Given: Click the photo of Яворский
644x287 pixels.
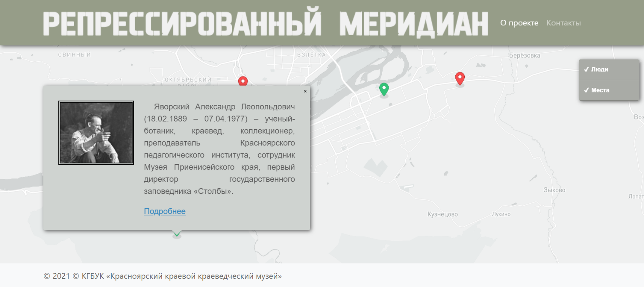Looking at the screenshot, I should click(96, 133).
